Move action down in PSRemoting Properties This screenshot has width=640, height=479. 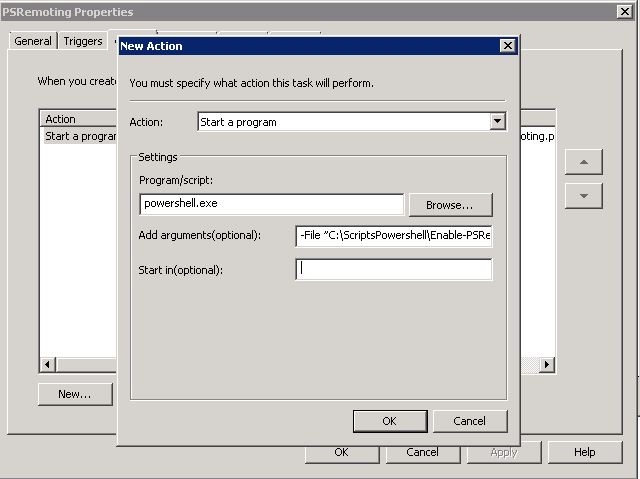click(584, 196)
